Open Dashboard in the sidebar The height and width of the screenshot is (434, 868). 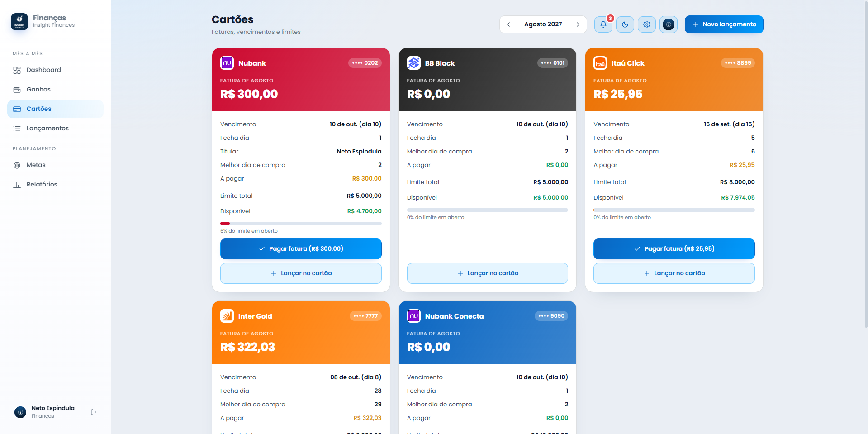(x=55, y=70)
